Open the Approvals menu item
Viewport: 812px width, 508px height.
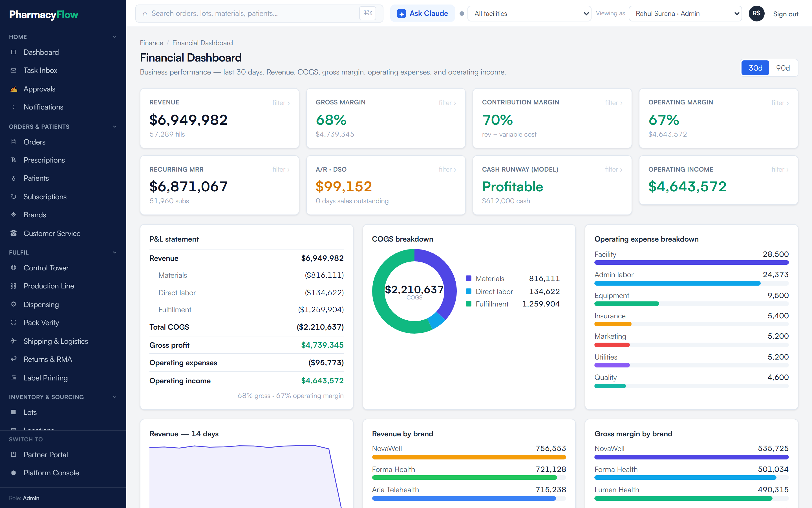pos(63,89)
